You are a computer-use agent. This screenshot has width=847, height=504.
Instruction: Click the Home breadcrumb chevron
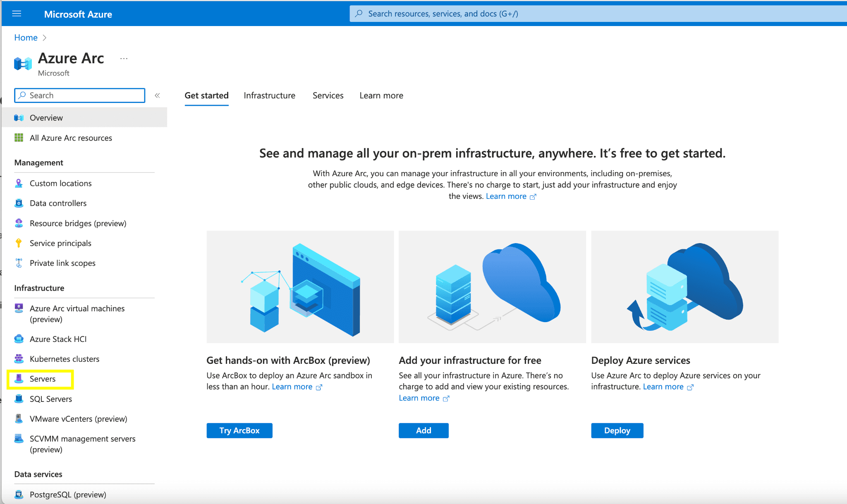tap(45, 38)
